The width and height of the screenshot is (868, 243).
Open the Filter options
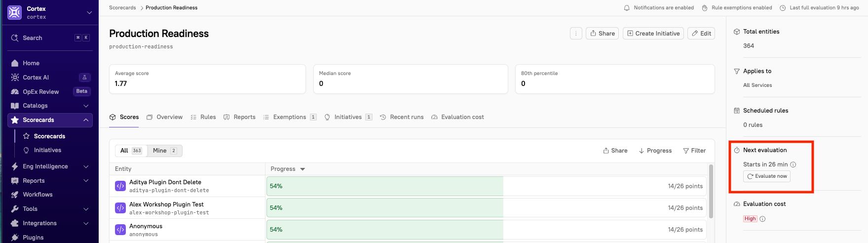click(x=694, y=151)
